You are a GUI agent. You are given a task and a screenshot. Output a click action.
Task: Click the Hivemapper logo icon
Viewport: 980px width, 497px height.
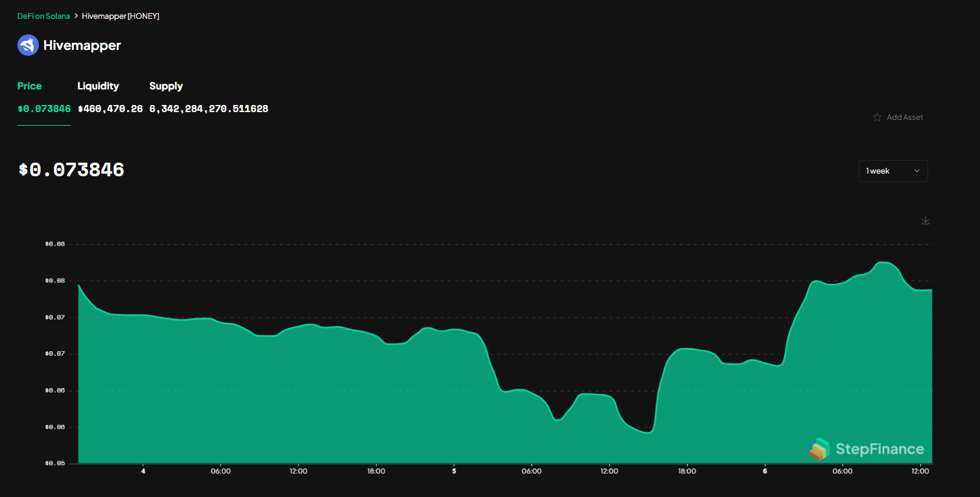28,45
